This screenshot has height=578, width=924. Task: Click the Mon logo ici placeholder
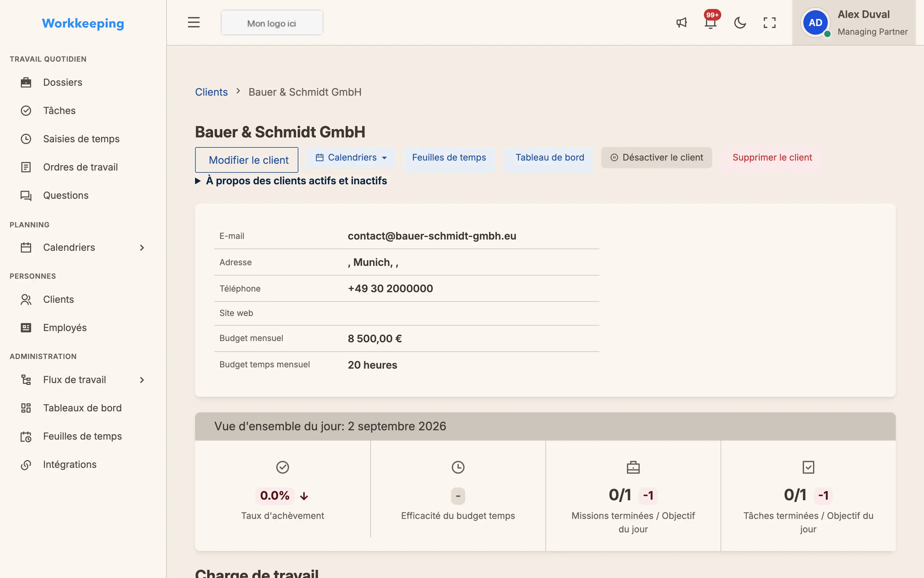pos(272,22)
